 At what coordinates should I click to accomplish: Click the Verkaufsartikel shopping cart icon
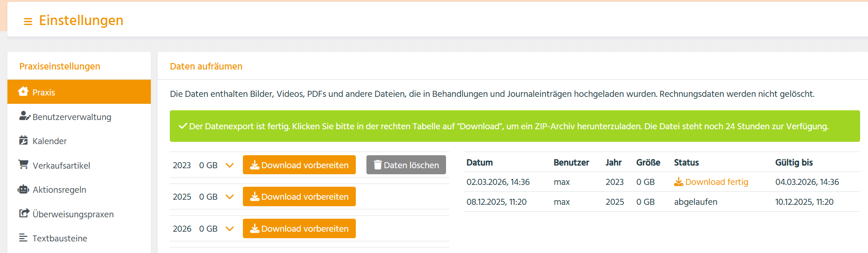click(23, 164)
